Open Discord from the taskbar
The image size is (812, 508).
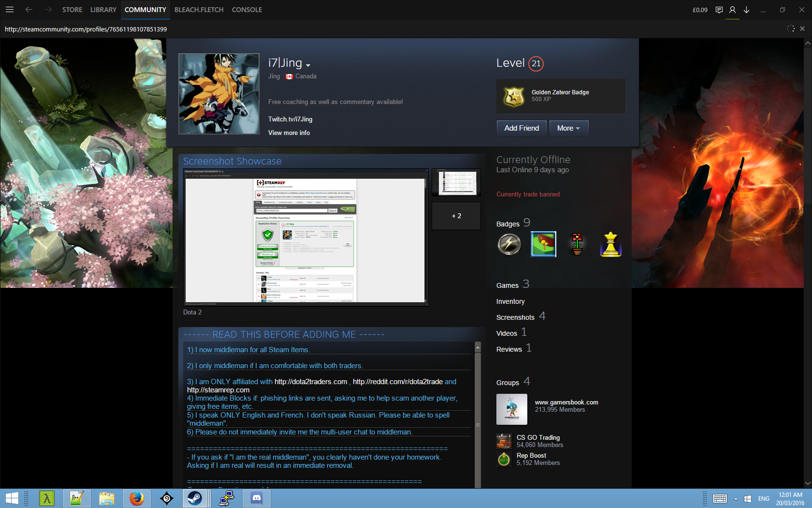coord(257,498)
